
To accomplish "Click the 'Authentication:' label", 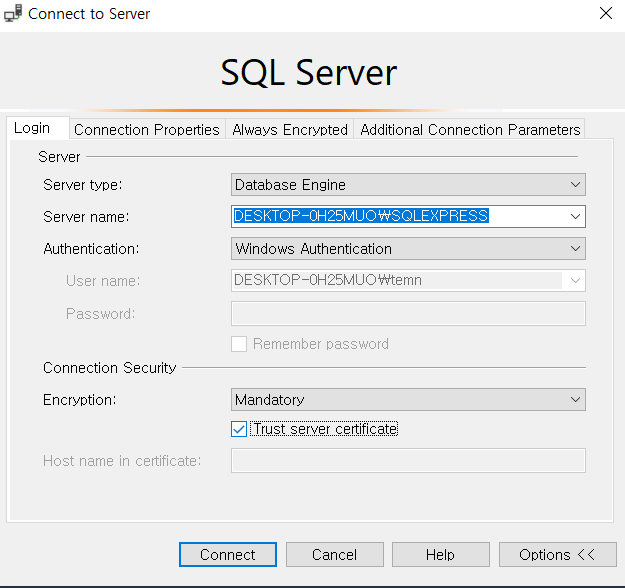I will point(91,249).
